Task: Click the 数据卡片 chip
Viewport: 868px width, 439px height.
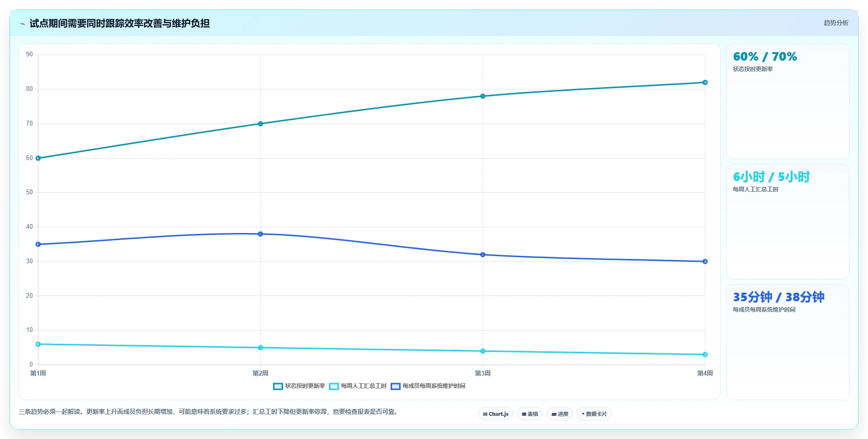Action: (594, 414)
